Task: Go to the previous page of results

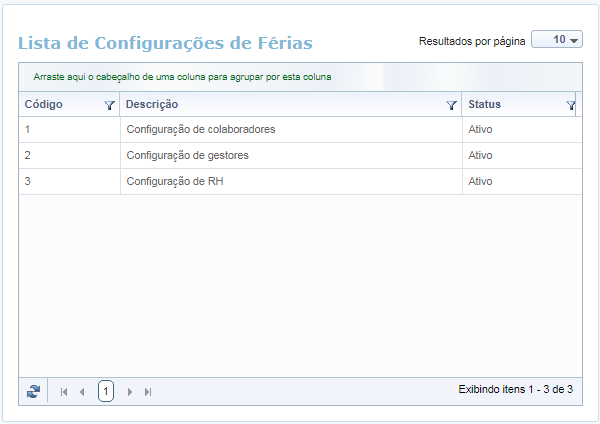Action: [82, 392]
